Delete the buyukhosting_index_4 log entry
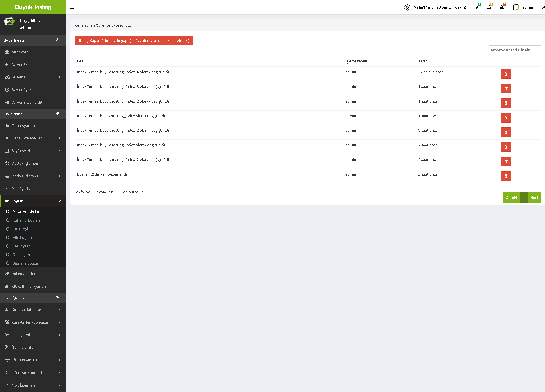This screenshot has height=392, width=545. (x=506, y=74)
